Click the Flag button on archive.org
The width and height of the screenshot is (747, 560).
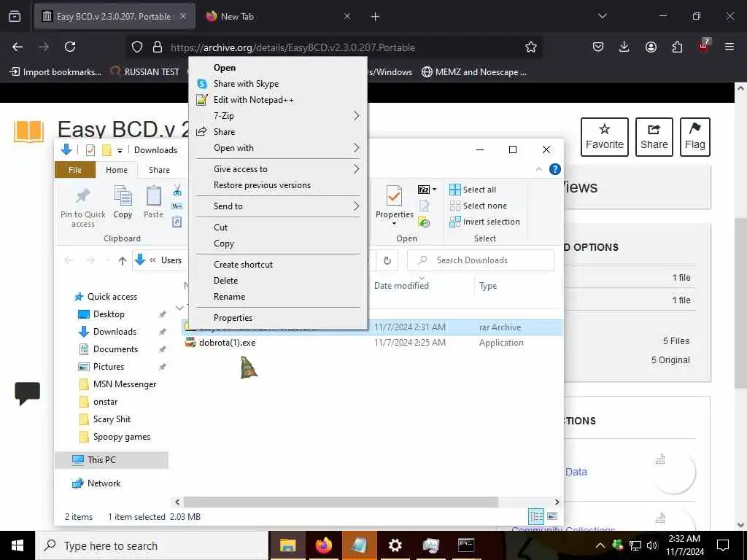(694, 137)
